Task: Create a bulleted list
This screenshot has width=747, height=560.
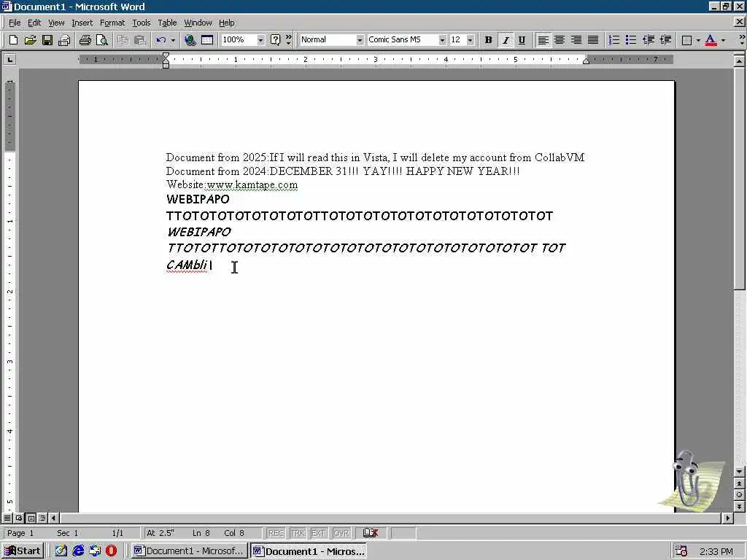Action: tap(631, 40)
